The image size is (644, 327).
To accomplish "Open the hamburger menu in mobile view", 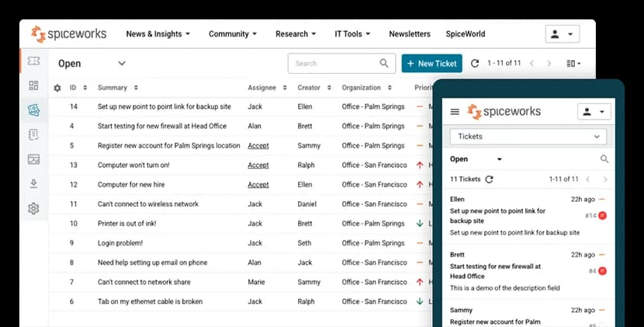I will point(455,112).
